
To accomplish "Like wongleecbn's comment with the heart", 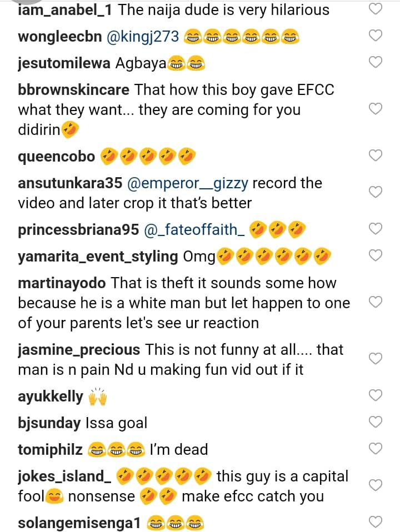I will (376, 36).
